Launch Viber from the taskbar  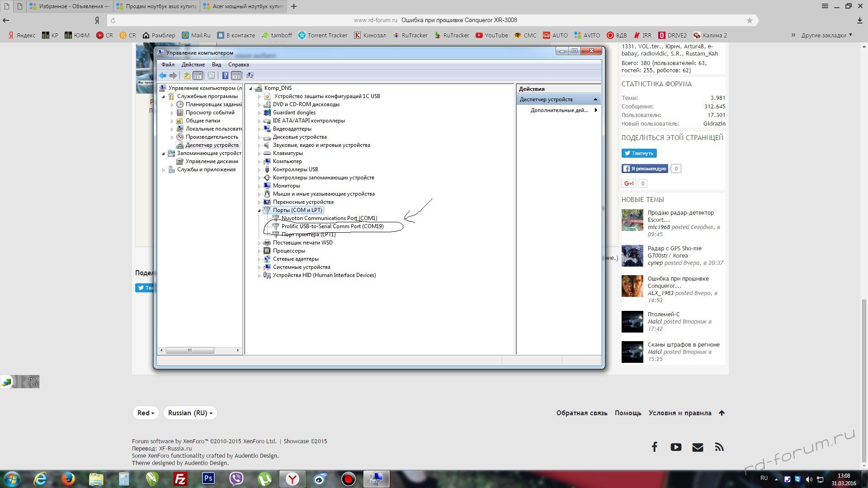point(236,479)
